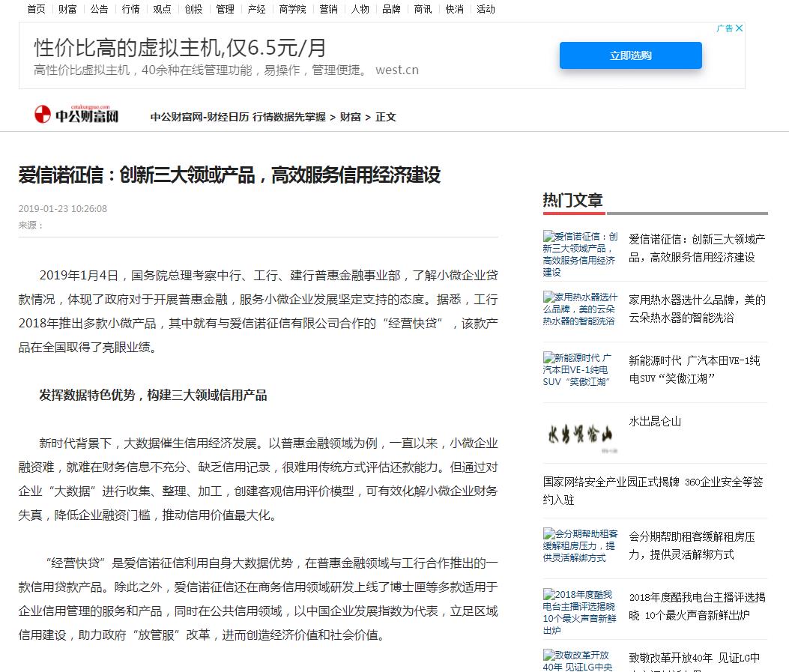Open the 创投 nav item
The image size is (789, 672).
[193, 9]
